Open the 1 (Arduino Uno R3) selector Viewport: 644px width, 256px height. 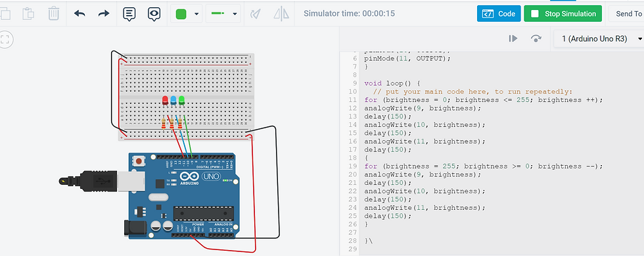click(599, 39)
